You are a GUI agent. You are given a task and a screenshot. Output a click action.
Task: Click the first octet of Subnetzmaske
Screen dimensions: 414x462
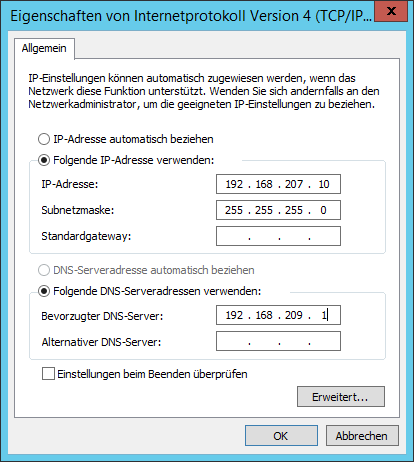[x=234, y=210]
